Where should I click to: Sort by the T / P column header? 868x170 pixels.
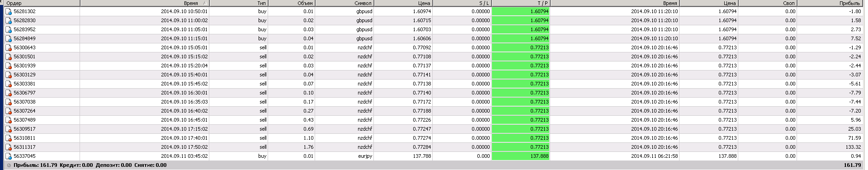[521, 3]
